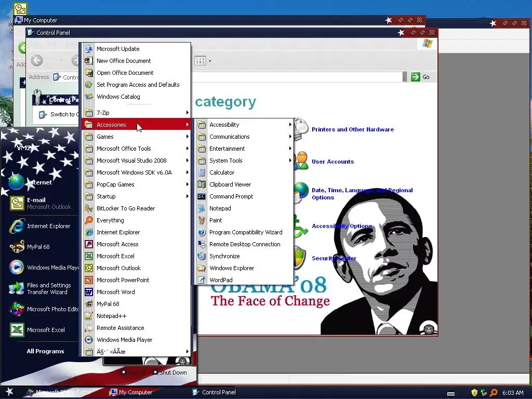Expand the System Tools submenu arrow
Screen dimensions: 532x399
pyautogui.click(x=290, y=161)
